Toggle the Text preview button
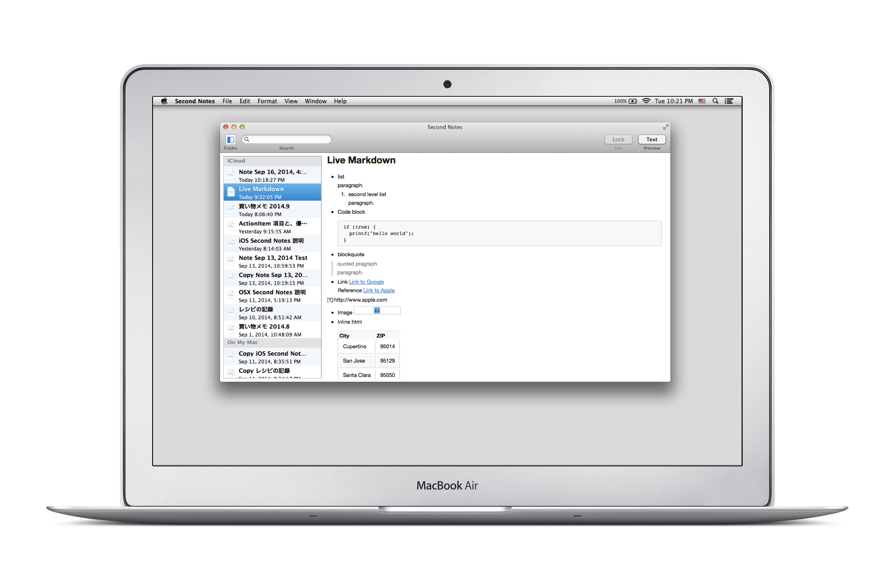This screenshot has width=895, height=588. click(652, 139)
